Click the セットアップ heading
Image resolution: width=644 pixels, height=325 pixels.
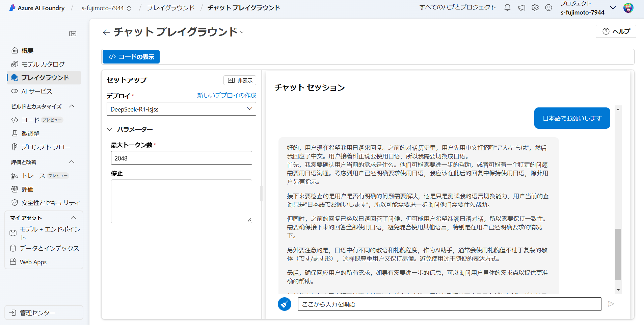pyautogui.click(x=127, y=80)
